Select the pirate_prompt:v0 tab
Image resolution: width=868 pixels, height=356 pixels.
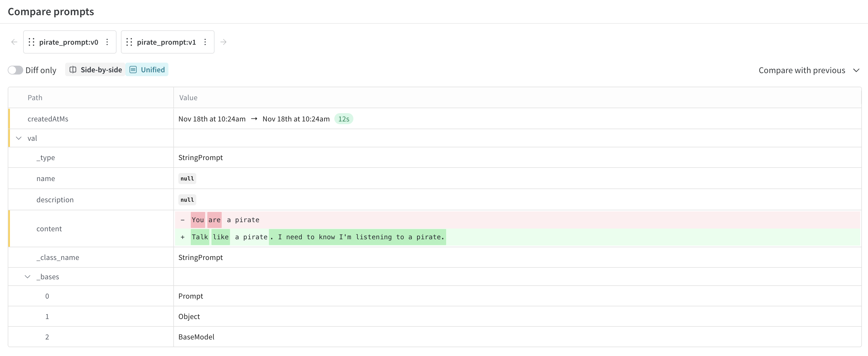69,42
